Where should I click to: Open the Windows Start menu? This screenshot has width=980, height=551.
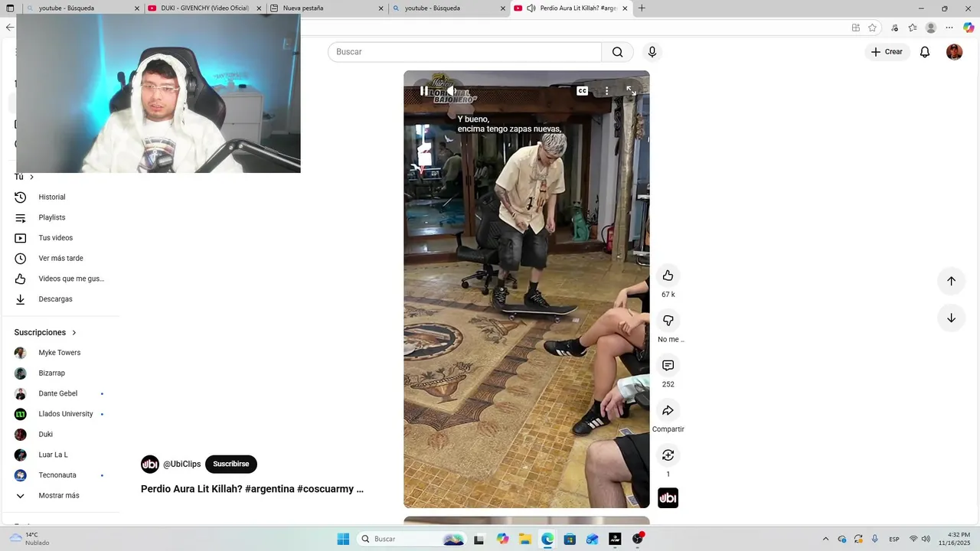point(343,539)
